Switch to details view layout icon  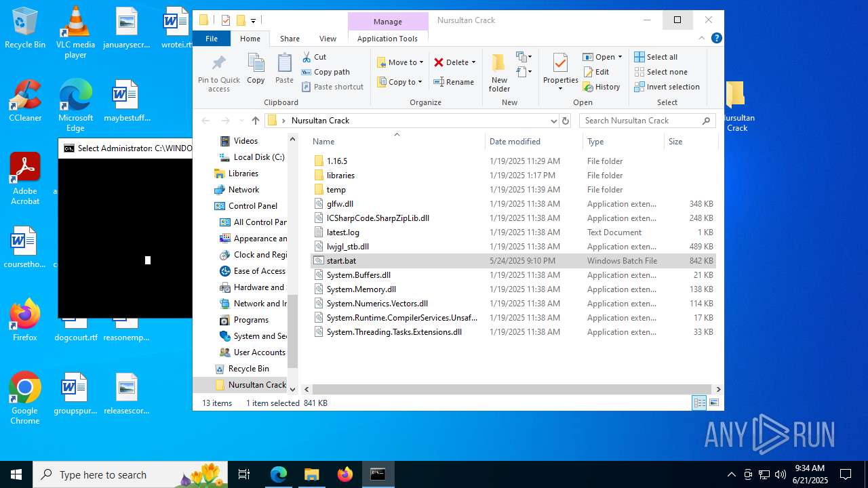pyautogui.click(x=699, y=403)
